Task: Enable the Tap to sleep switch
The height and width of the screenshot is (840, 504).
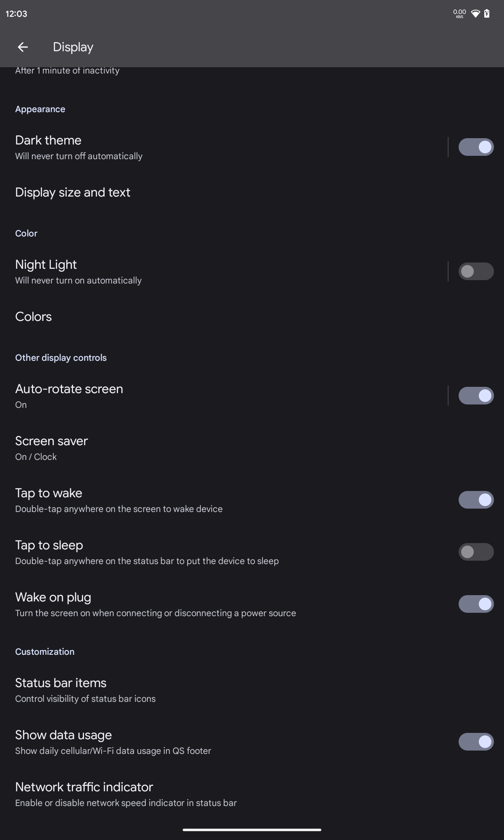Action: pyautogui.click(x=476, y=552)
